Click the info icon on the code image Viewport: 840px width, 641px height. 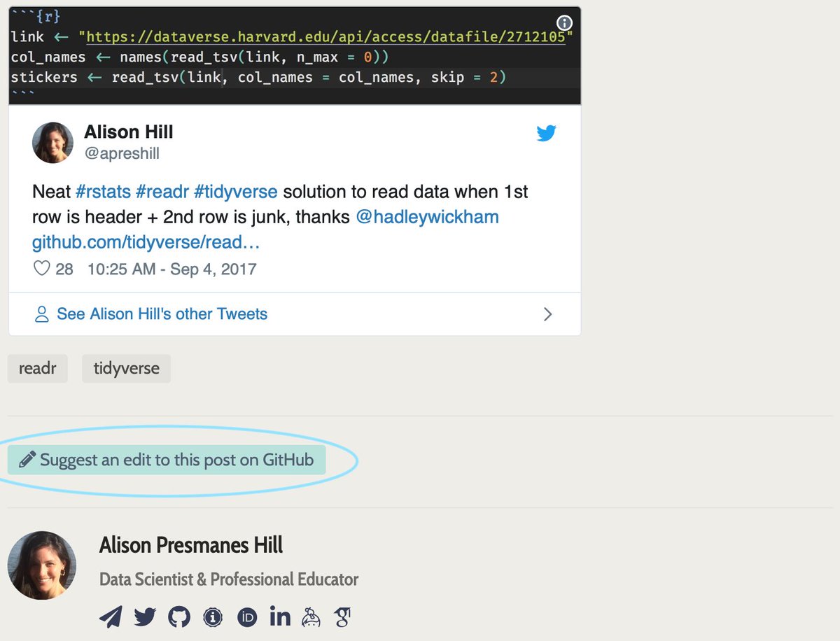click(564, 23)
